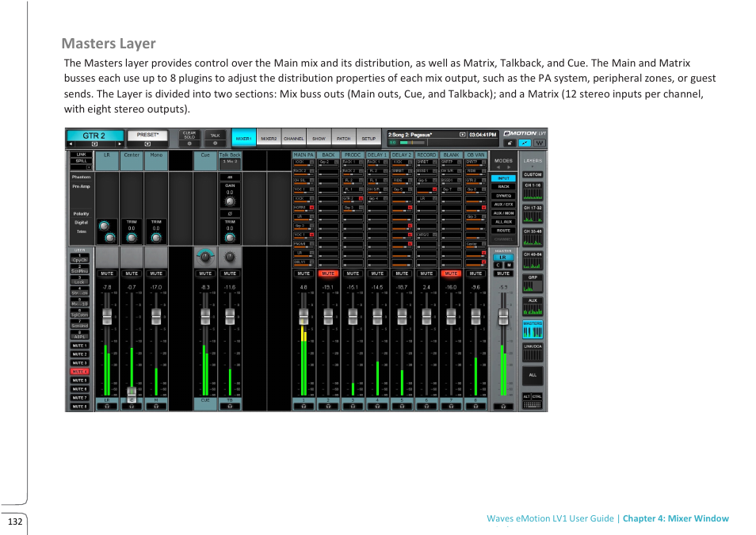Click the Waves W logo button

[x=540, y=143]
